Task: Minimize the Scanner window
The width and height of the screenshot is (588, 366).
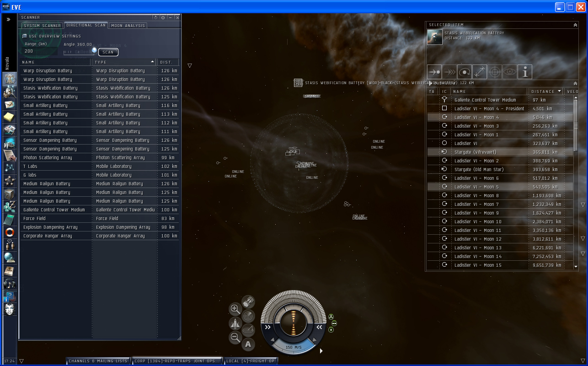Action: point(170,17)
